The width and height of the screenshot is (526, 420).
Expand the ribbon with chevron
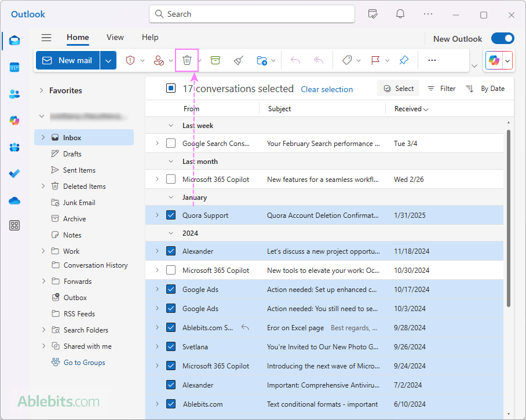coord(474,65)
